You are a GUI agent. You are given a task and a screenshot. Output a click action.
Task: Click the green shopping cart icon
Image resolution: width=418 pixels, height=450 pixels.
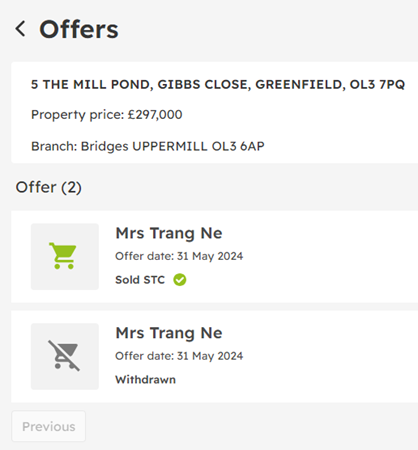pos(63,256)
